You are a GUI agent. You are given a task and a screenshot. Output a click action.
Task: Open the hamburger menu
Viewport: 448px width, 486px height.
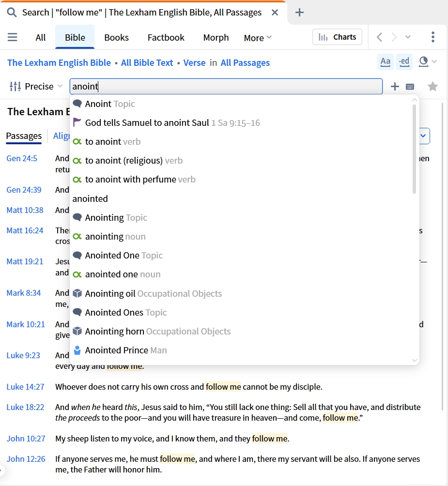click(x=13, y=37)
